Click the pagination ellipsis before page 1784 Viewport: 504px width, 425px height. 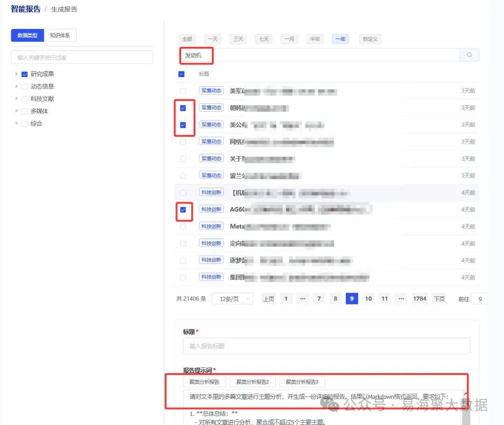[x=401, y=299]
